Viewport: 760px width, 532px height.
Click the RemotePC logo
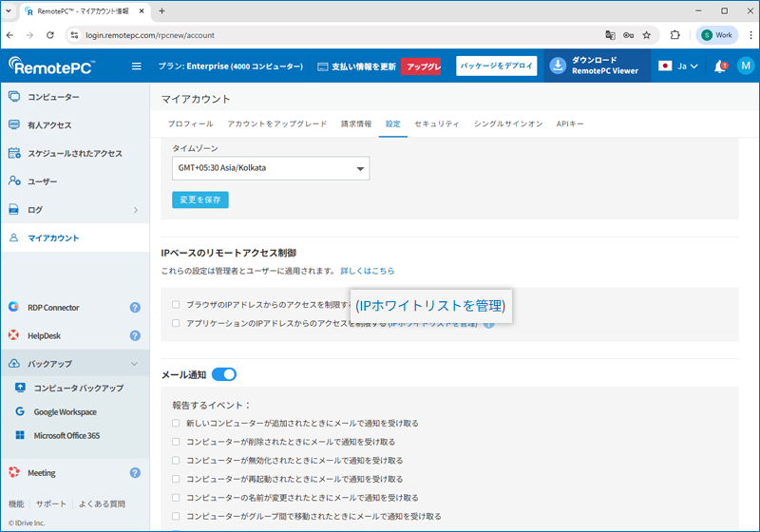tap(52, 66)
